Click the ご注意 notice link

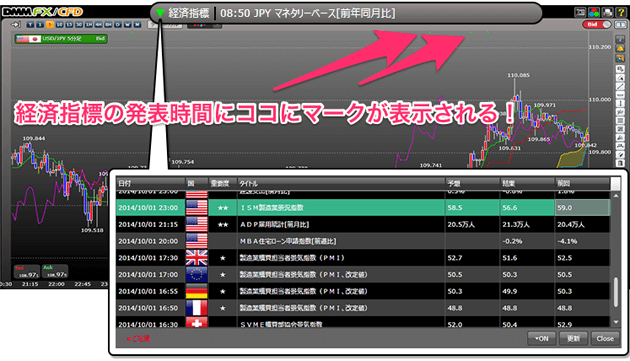click(x=138, y=339)
